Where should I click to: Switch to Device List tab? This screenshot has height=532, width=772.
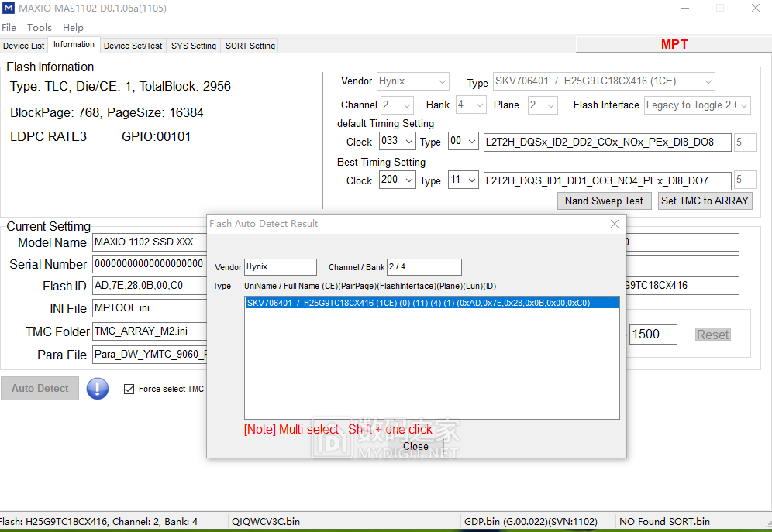click(23, 46)
